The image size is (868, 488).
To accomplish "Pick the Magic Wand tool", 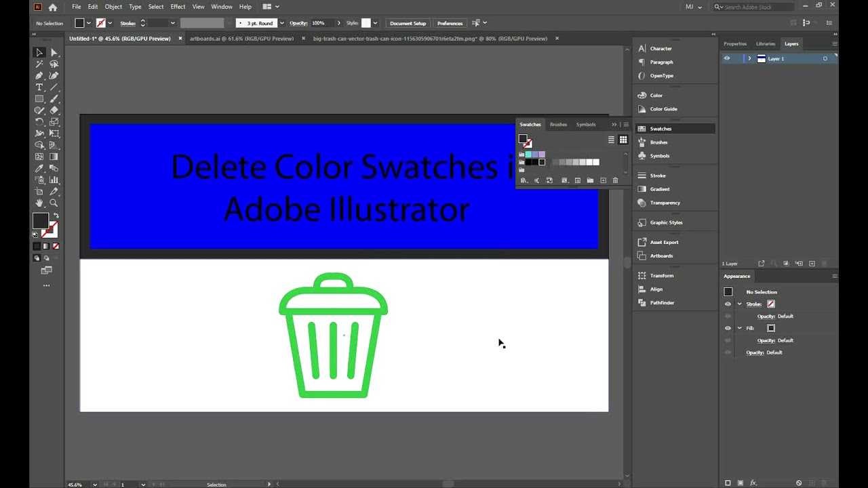I will tap(39, 64).
